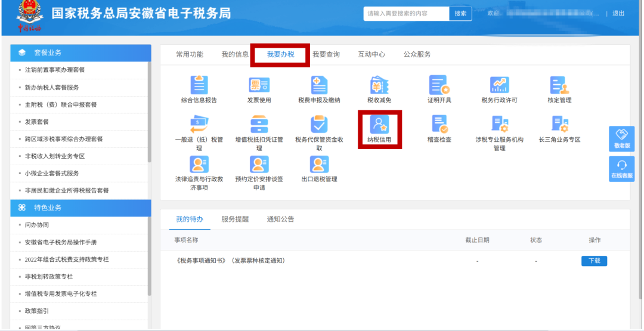Switch to 我要查询 tab

tap(326, 54)
